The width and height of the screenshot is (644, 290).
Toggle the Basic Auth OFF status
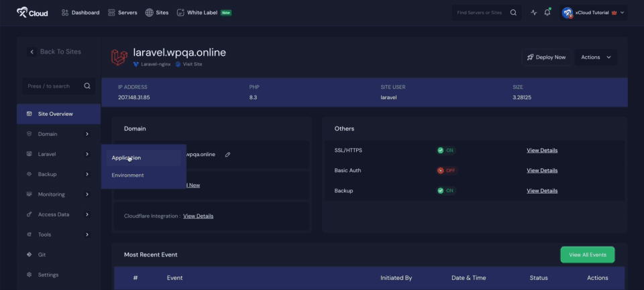446,171
